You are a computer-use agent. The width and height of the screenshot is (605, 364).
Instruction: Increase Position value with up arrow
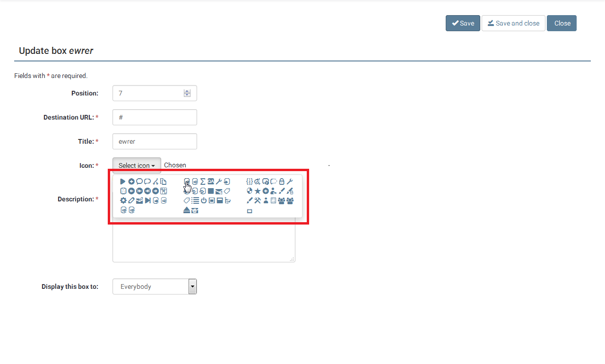(x=187, y=91)
